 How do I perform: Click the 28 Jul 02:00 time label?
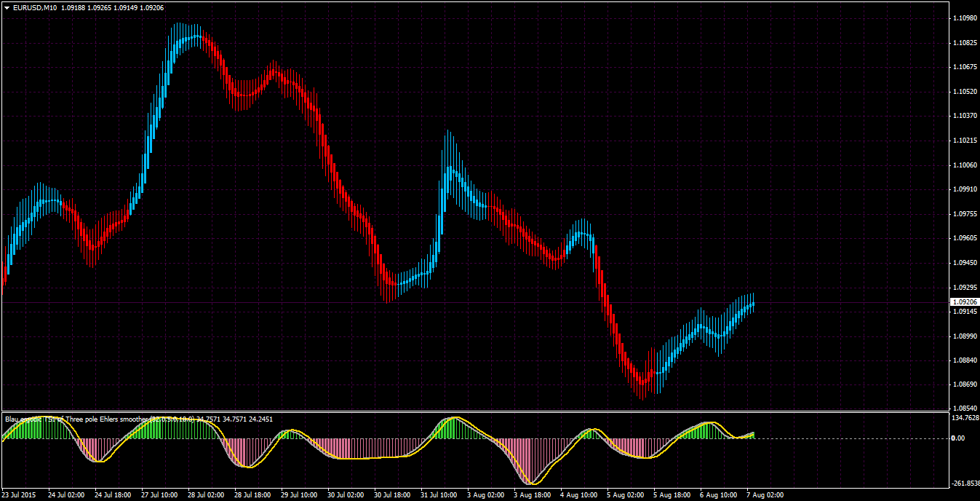click(206, 495)
